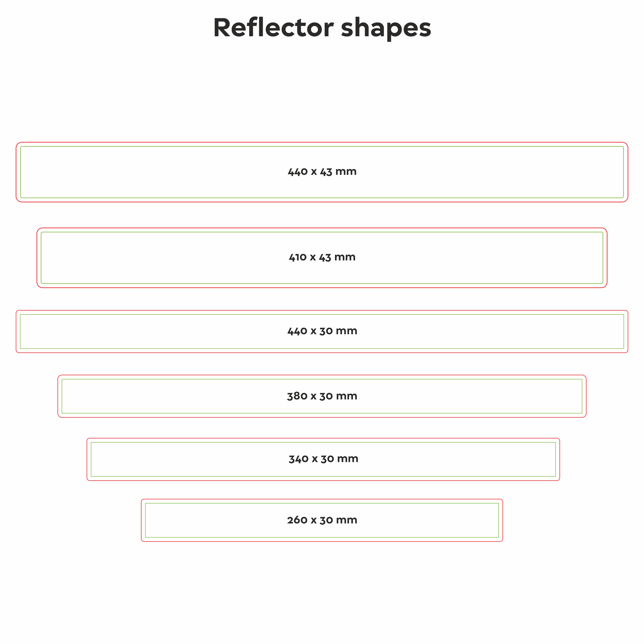Click the word 'shapes' in the title
Image resolution: width=644 pixels, height=644 pixels.
click(x=386, y=28)
